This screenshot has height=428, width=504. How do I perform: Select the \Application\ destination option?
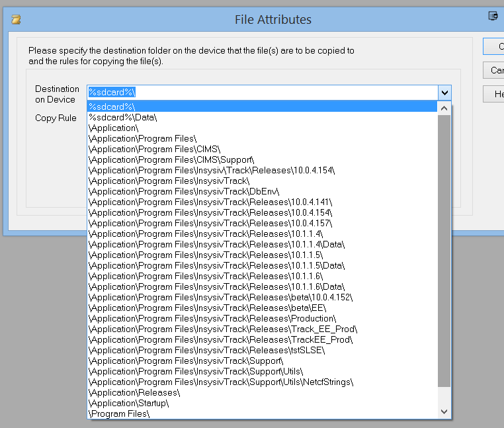point(113,128)
